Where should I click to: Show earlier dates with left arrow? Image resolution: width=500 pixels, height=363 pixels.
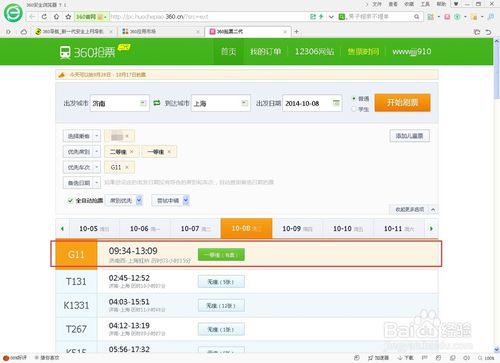62,229
